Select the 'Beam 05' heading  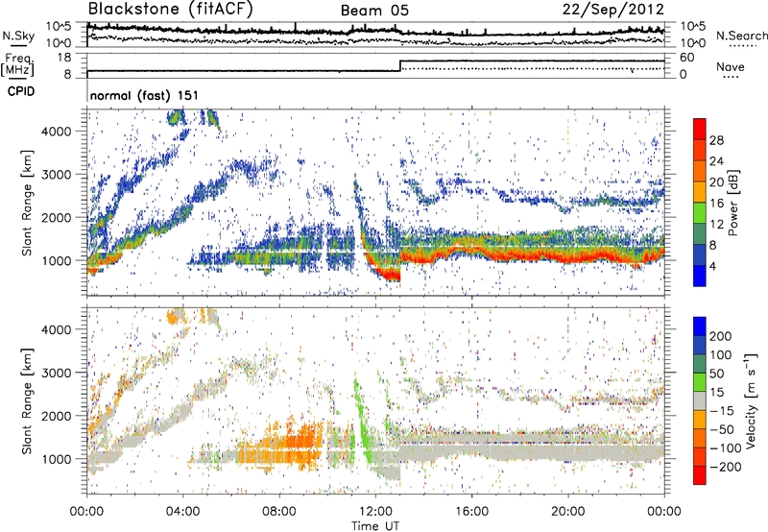coord(374,11)
